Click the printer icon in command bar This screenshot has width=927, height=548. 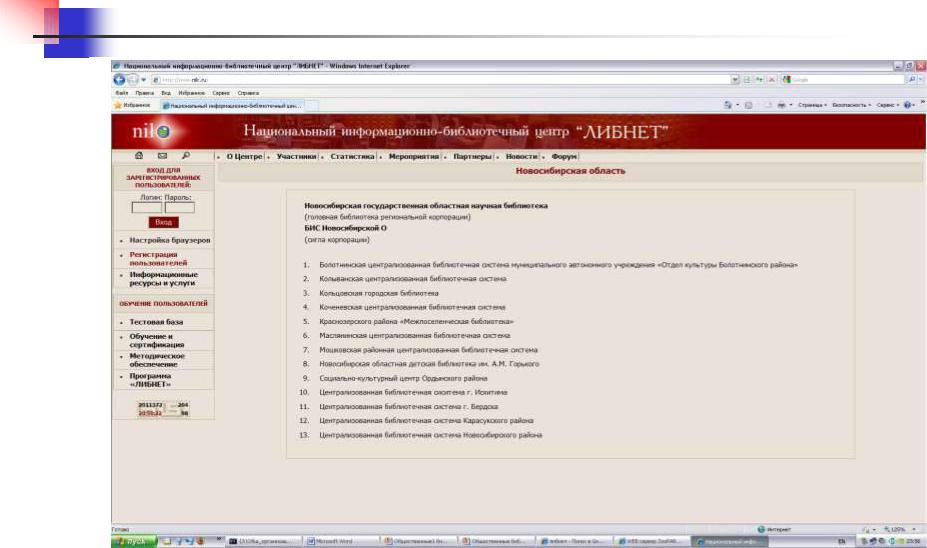click(782, 105)
